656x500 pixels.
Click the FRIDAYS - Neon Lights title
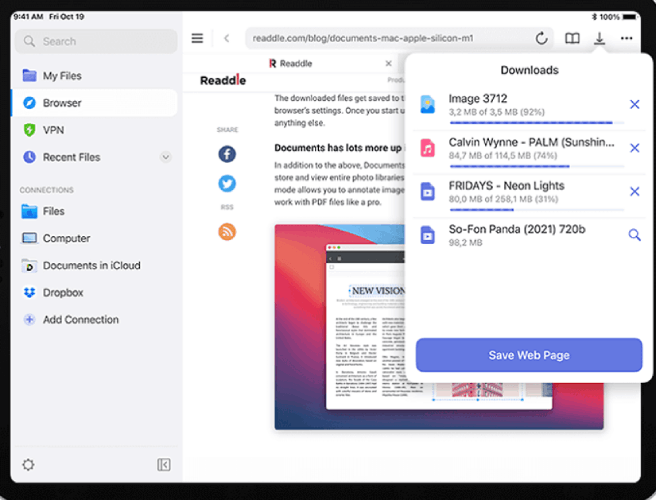pos(506,186)
